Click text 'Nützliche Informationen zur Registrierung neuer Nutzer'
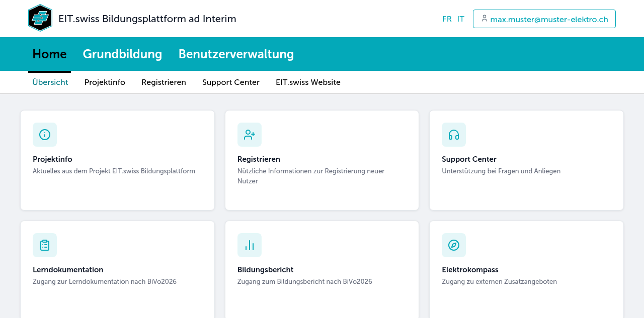This screenshot has width=644, height=318. point(311,176)
